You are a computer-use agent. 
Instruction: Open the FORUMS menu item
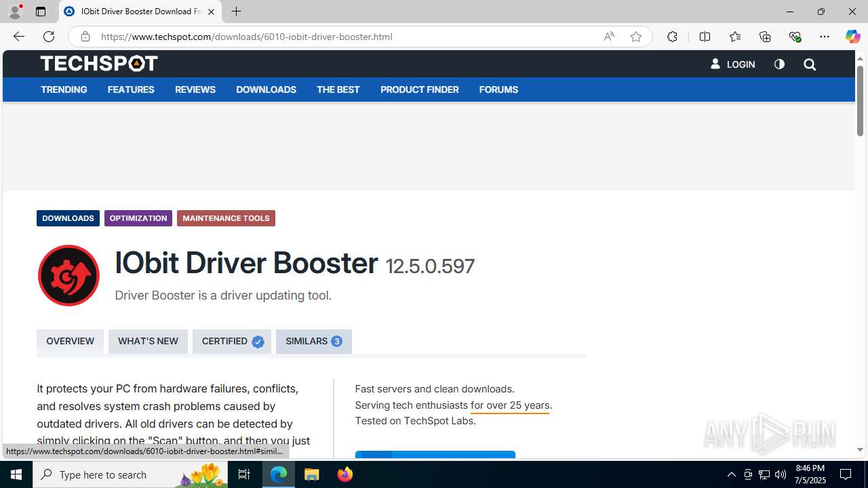[x=498, y=89]
